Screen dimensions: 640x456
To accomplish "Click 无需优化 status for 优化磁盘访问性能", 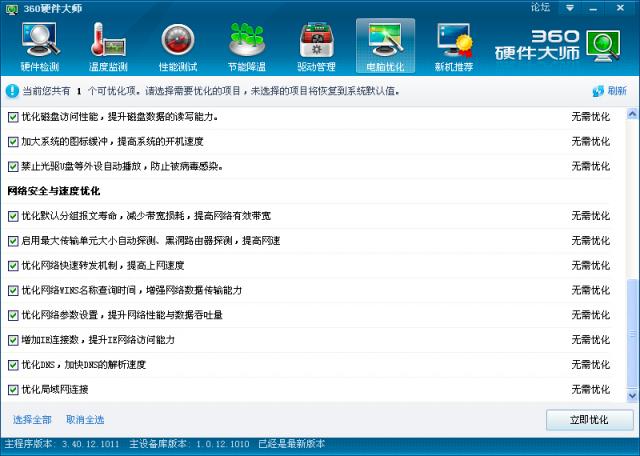I will (591, 117).
